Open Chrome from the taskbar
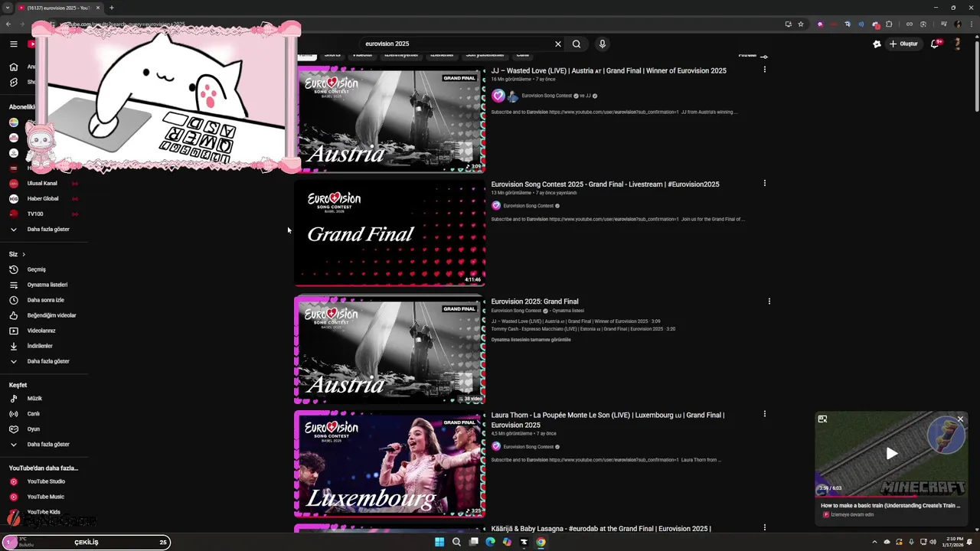This screenshot has width=980, height=551. (541, 542)
